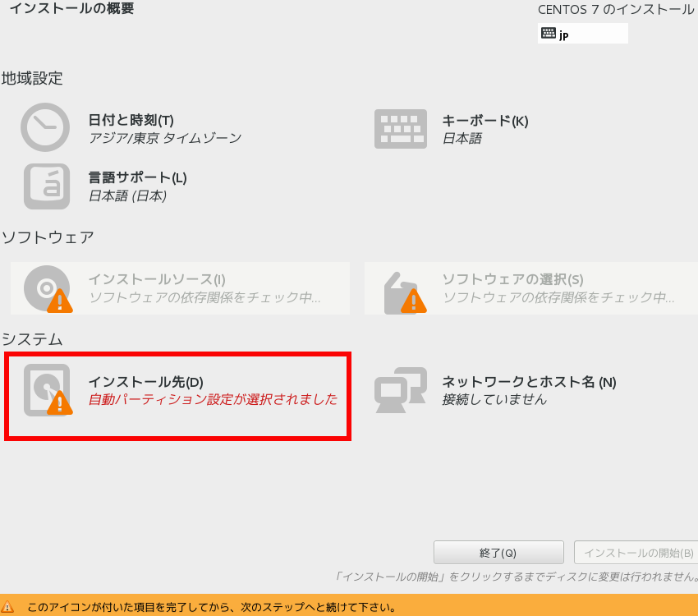Click the warning icon in the bottom bar
The width and height of the screenshot is (698, 616).
(7, 606)
